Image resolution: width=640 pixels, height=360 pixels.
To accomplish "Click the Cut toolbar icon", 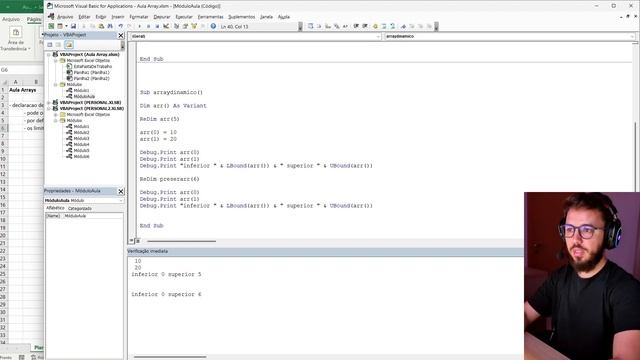I will click(84, 26).
